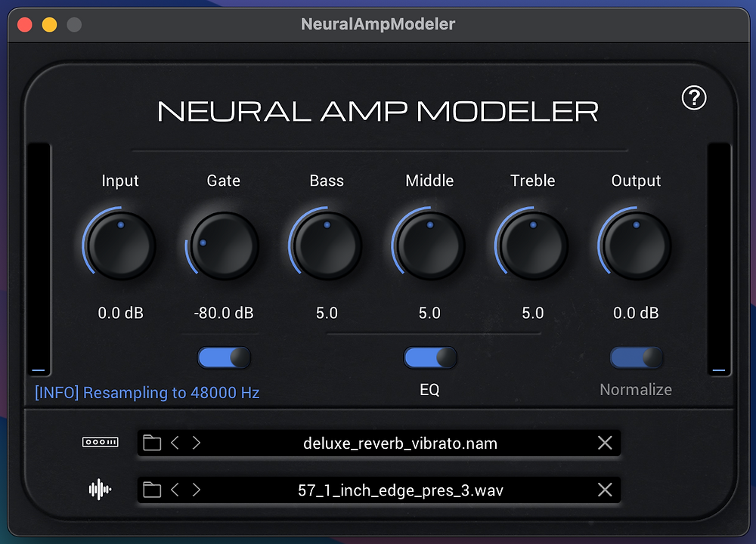
Task: Click the Resampling to 48000 Hz info message
Action: [x=147, y=392]
